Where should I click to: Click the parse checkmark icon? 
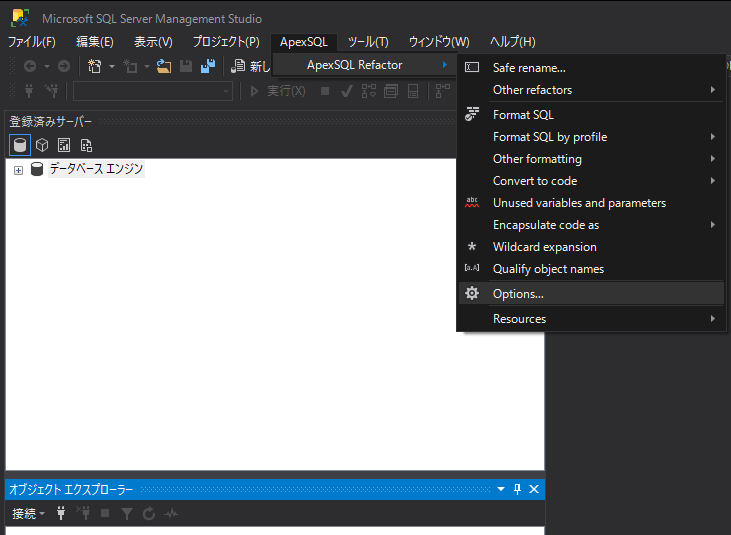coord(346,91)
